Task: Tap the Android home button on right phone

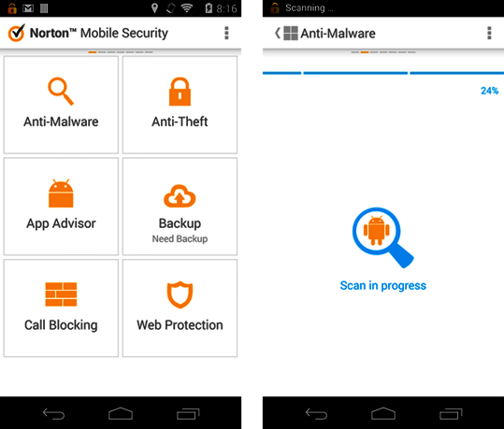Action: point(383,413)
